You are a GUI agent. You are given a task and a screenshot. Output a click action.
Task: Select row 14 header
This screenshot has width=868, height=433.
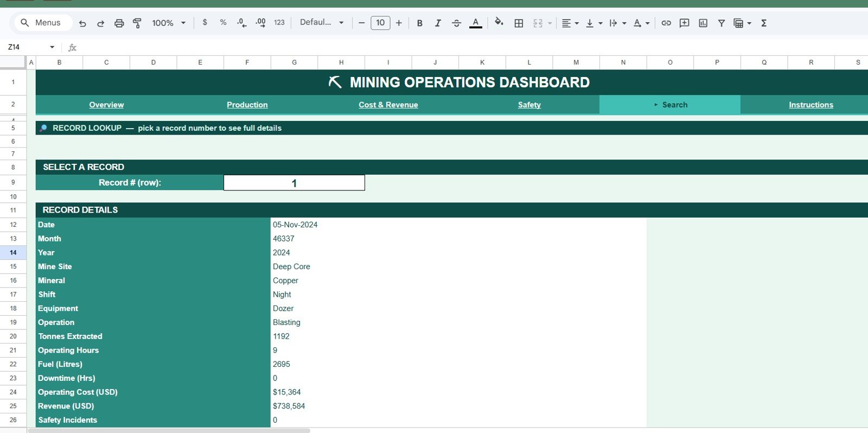pos(13,253)
